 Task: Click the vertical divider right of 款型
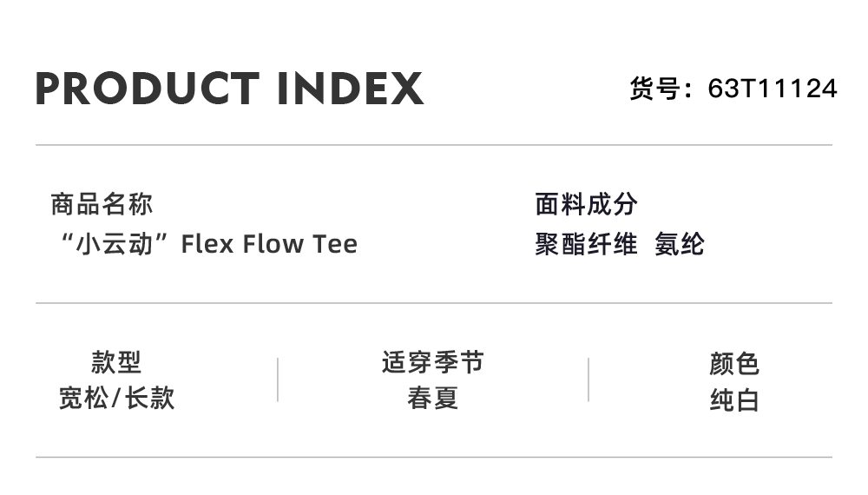(278, 379)
